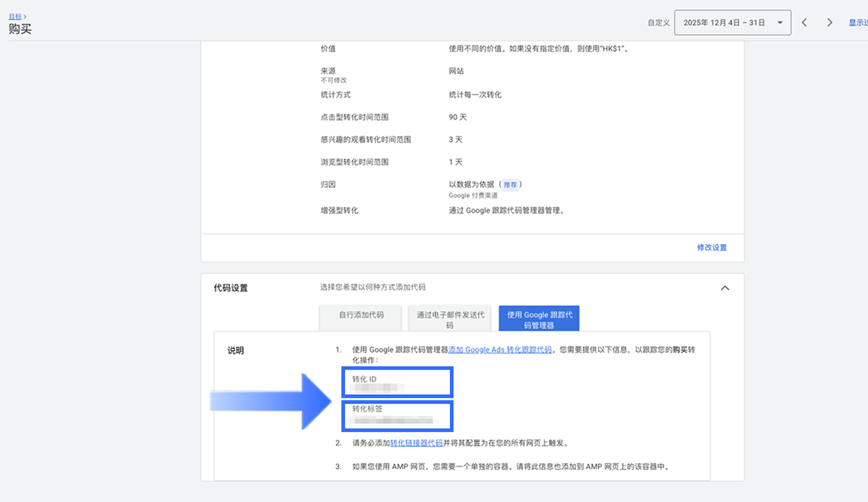Switch to the 自行添加代码 tab
The height and width of the screenshot is (502, 868).
[361, 315]
